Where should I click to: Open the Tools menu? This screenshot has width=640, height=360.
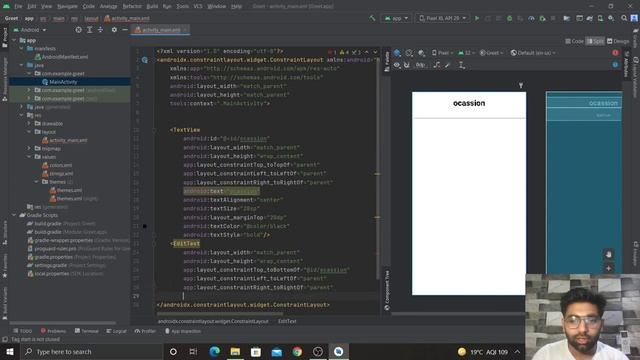pos(182,6)
